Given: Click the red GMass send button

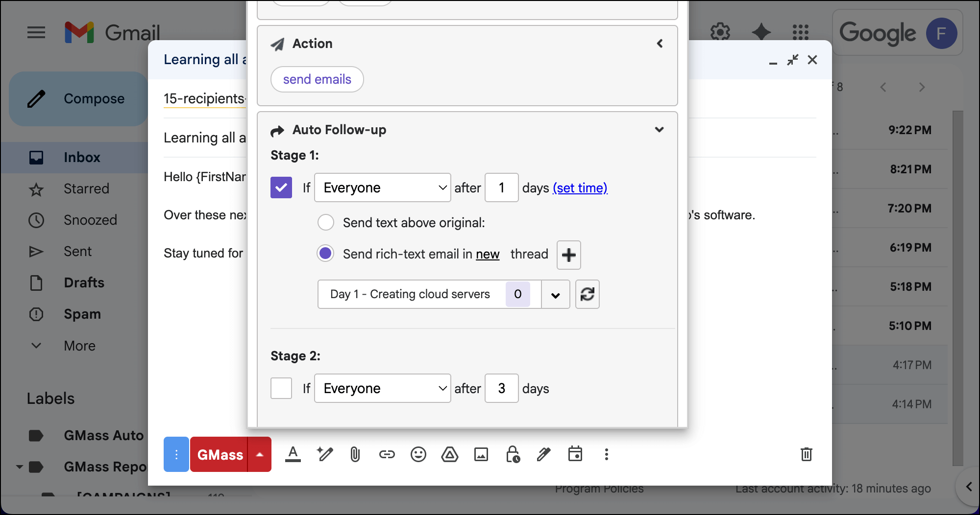Looking at the screenshot, I should coord(220,455).
